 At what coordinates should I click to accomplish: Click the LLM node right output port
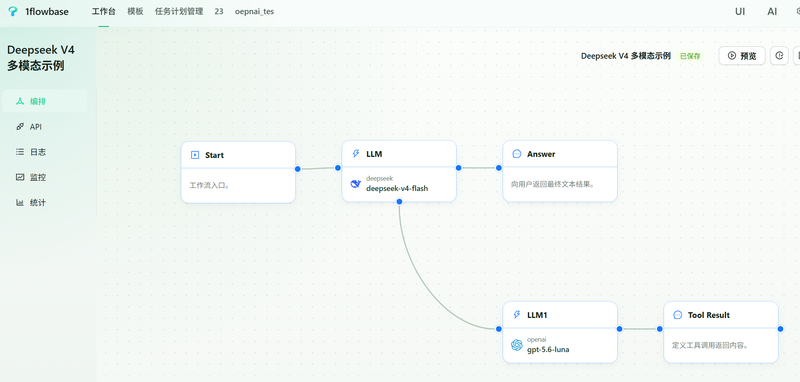[458, 167]
